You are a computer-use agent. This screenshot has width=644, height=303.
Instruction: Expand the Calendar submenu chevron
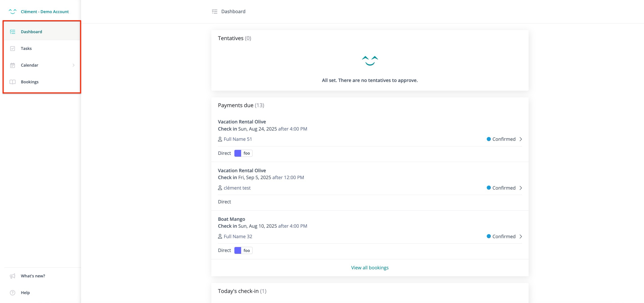coord(73,65)
